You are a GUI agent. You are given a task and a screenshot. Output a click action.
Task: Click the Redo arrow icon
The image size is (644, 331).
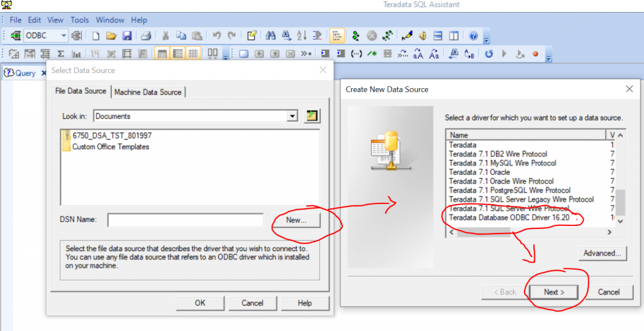click(232, 36)
